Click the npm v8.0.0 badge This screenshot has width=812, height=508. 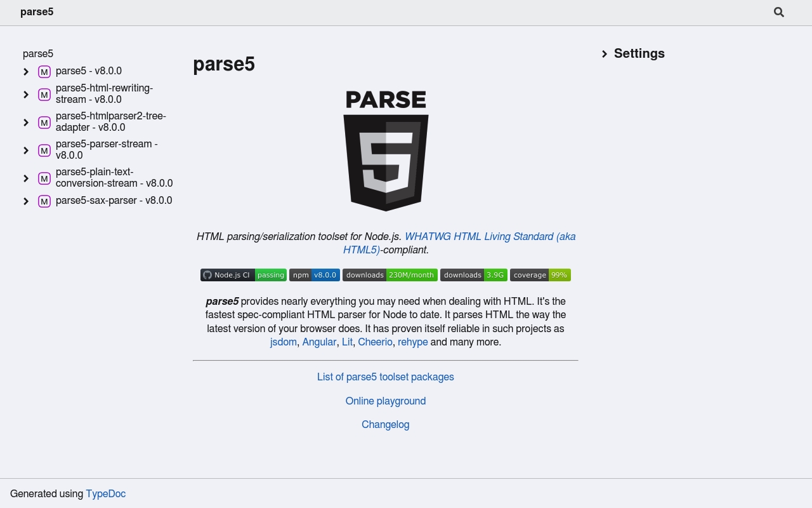tap(315, 275)
